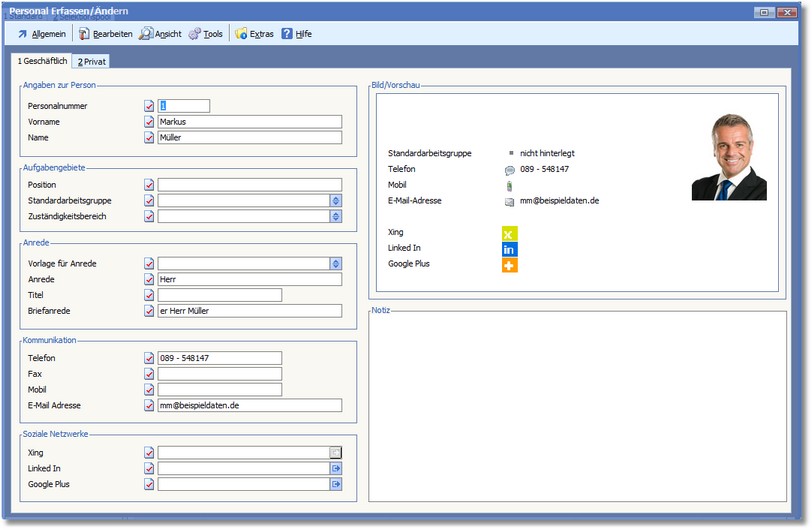Click the Google Plus icon in preview
The image size is (812, 530).
(509, 265)
